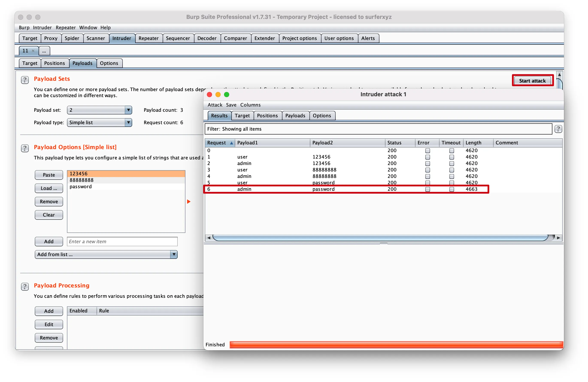Switch to the Proxy tab

coord(51,38)
